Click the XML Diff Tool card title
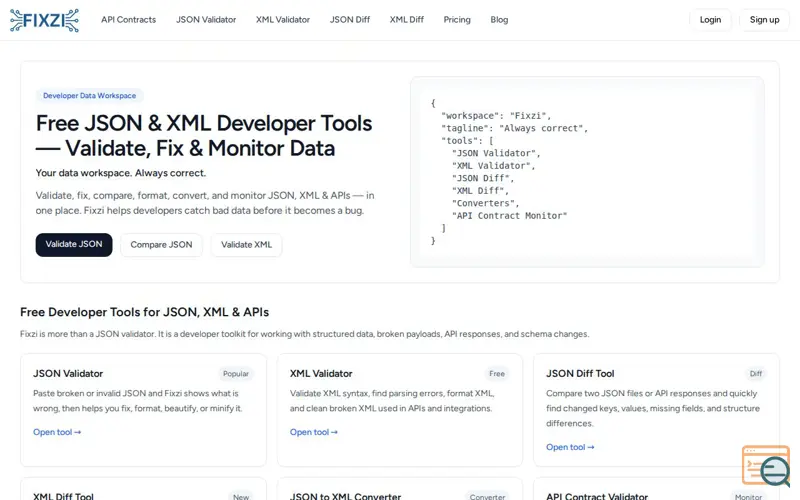Image resolution: width=800 pixels, height=500 pixels. (x=63, y=496)
